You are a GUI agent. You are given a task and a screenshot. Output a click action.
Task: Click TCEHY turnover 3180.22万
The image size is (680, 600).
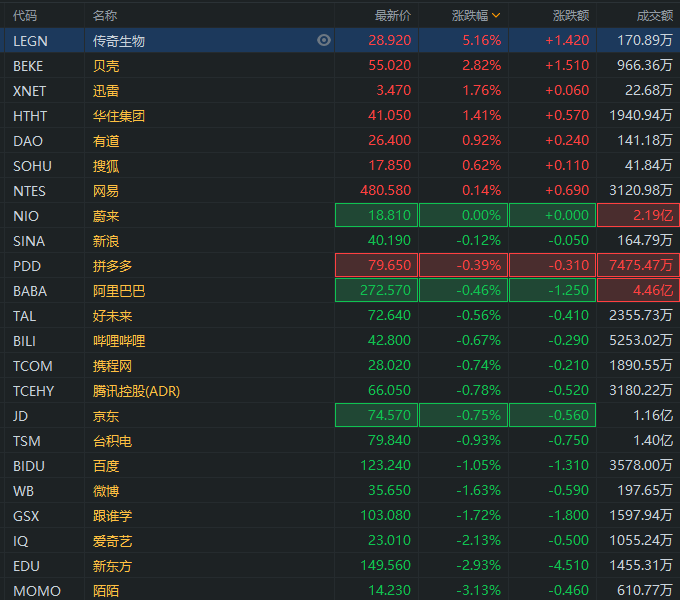[641, 390]
